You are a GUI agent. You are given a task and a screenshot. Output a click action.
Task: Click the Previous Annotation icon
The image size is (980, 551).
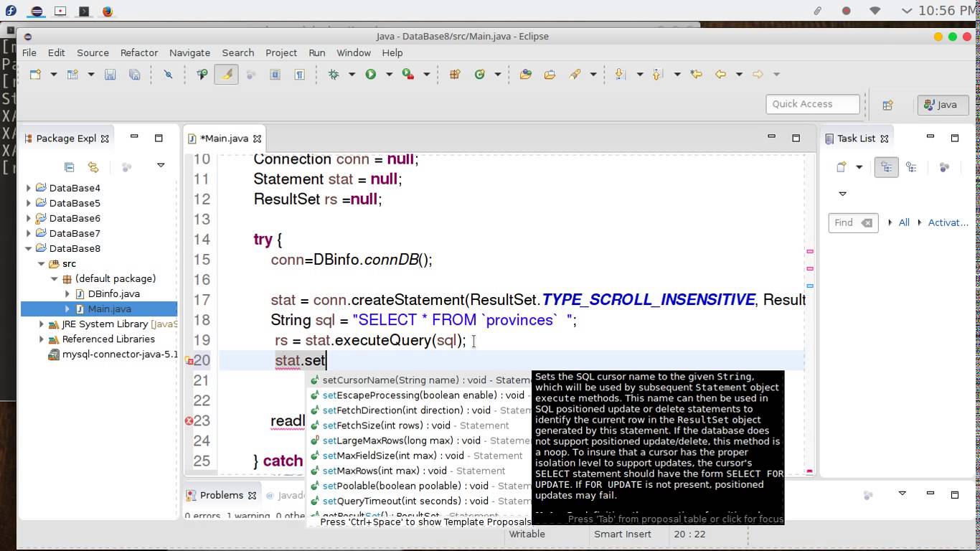658,74
